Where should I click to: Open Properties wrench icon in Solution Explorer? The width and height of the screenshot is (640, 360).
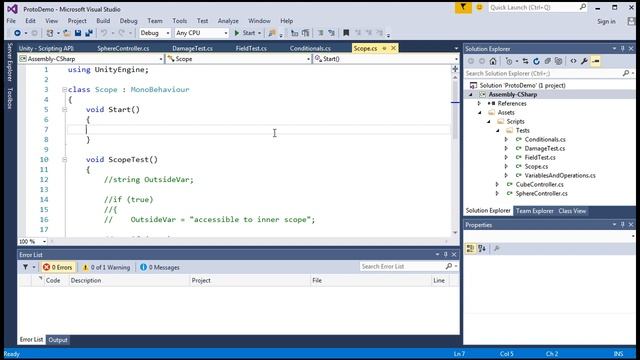click(x=584, y=61)
